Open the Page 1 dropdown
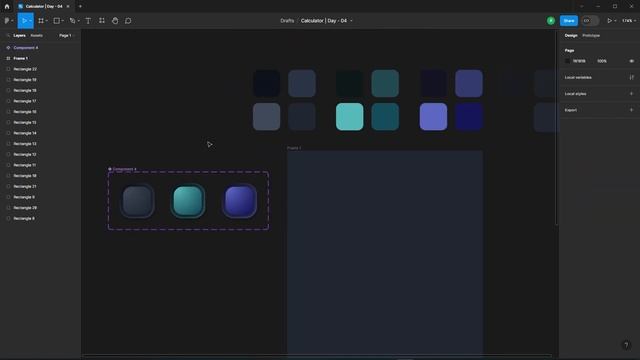640x360 pixels. click(67, 36)
